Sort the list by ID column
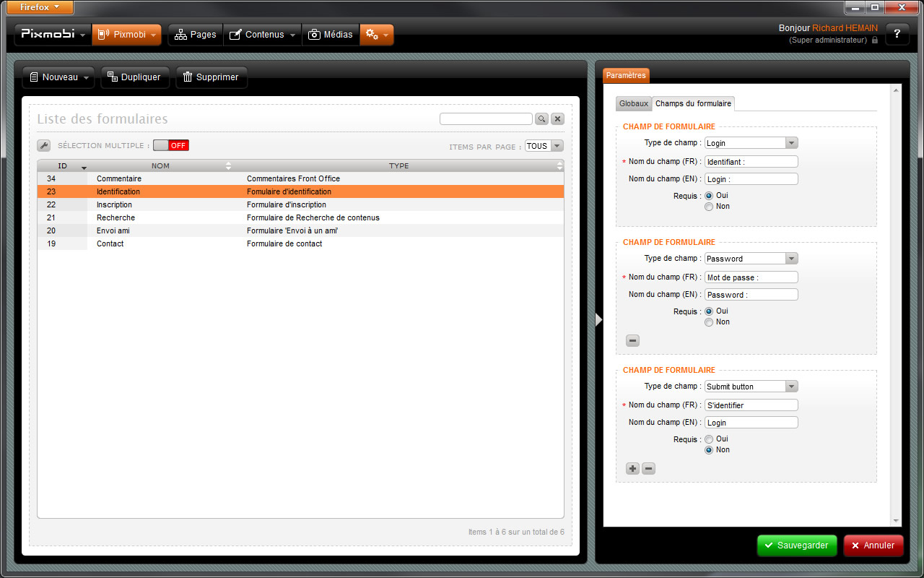 63,166
